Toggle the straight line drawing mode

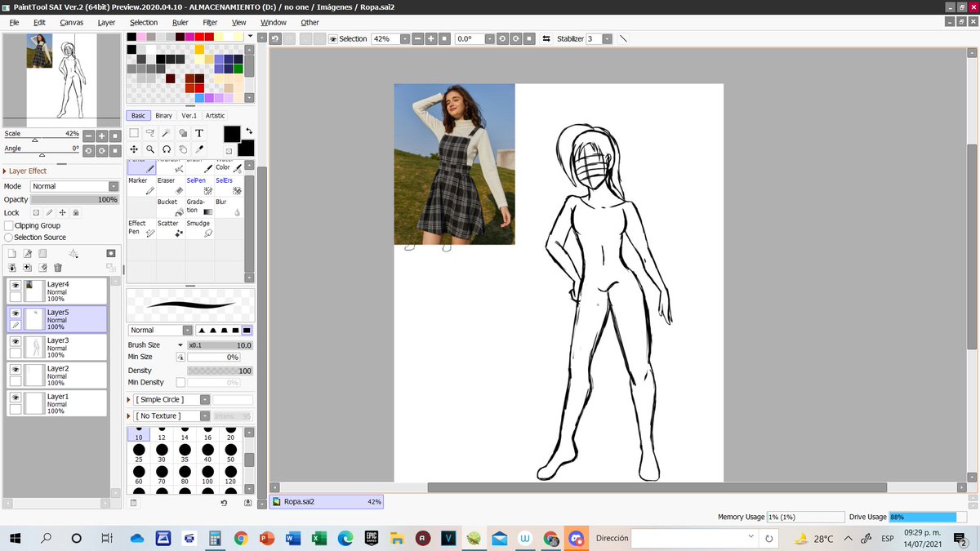[x=624, y=38]
